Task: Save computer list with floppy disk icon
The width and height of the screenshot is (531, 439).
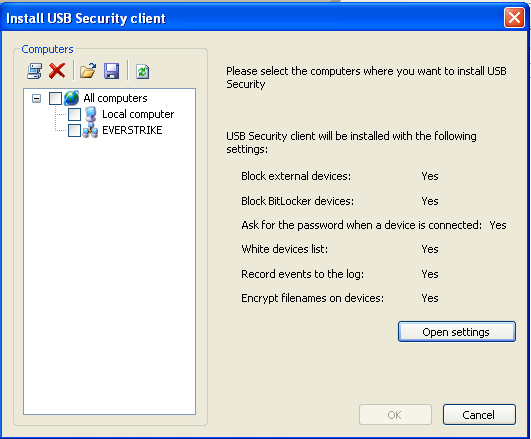Action: 111,71
